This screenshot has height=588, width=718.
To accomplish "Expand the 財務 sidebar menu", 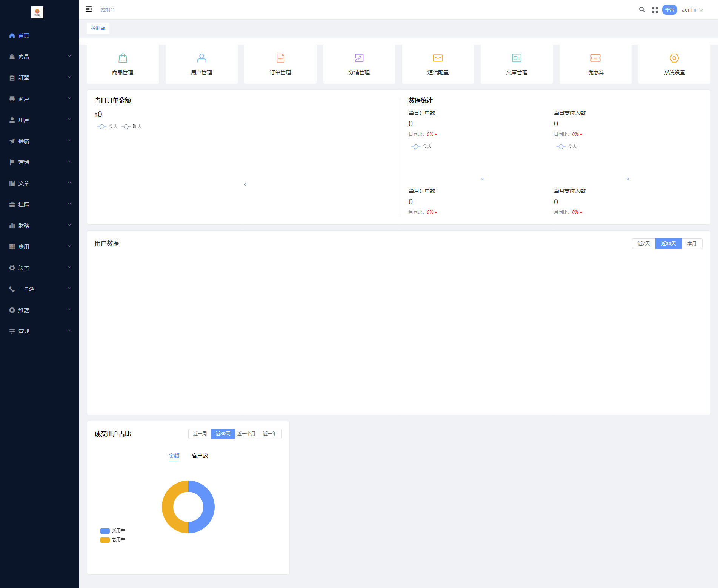I will tap(40, 226).
